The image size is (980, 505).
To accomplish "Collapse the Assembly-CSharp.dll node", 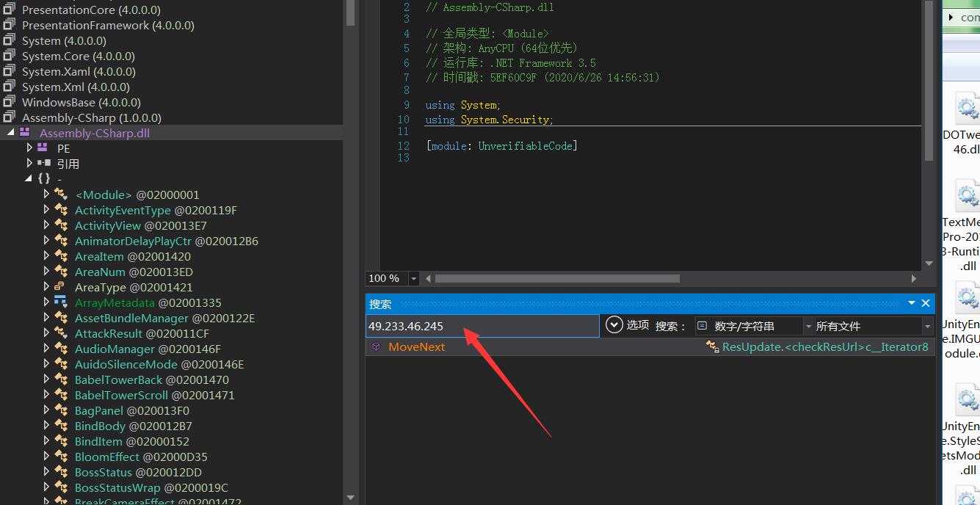I will pos(10,133).
